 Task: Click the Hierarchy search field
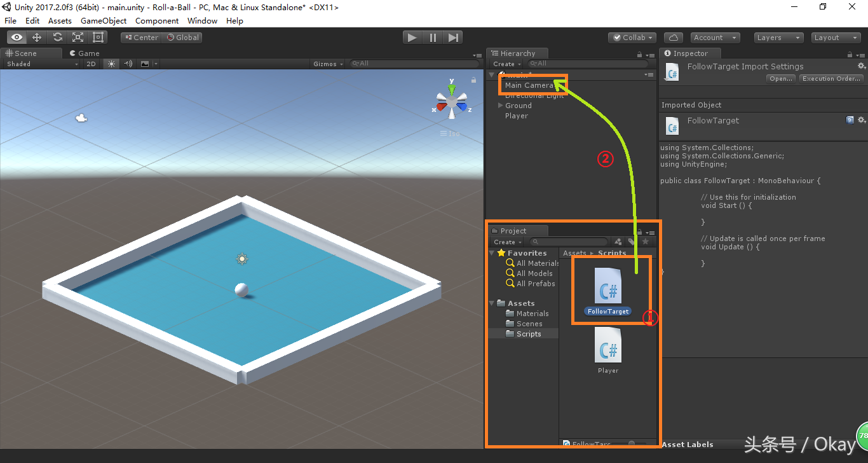[x=588, y=64]
